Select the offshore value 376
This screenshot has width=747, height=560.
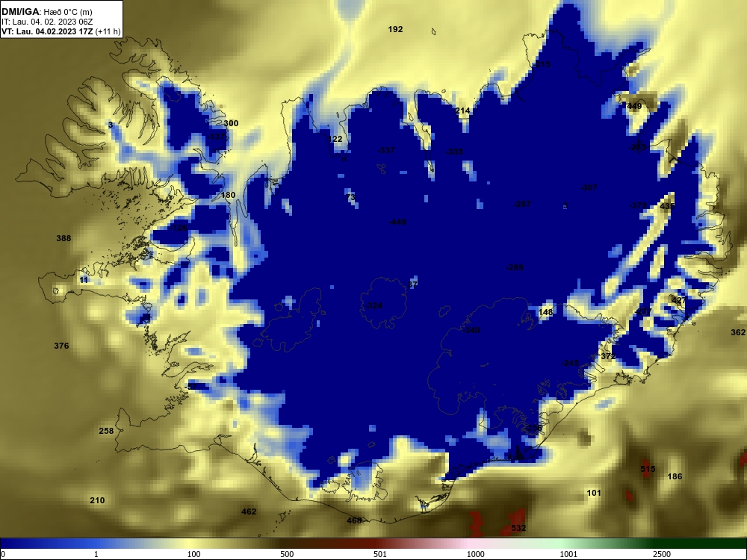(61, 346)
